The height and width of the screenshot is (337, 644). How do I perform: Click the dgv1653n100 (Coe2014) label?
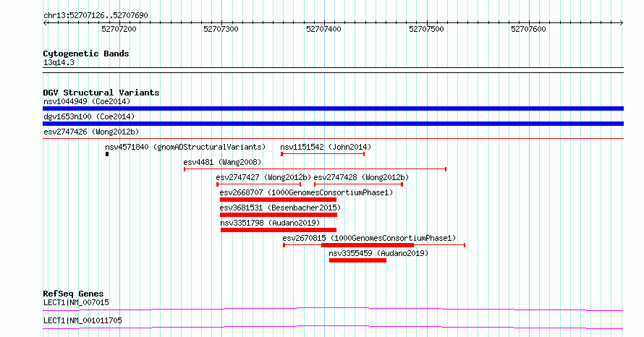click(x=89, y=116)
